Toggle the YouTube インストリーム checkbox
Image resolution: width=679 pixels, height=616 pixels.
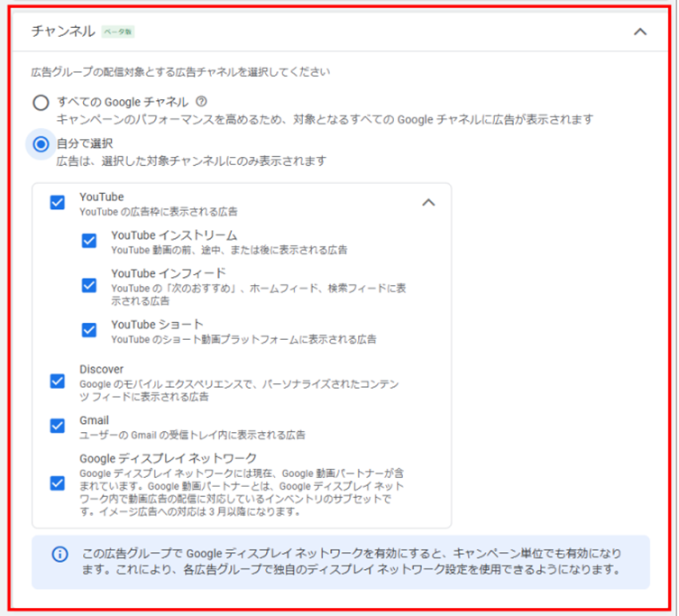(x=89, y=241)
